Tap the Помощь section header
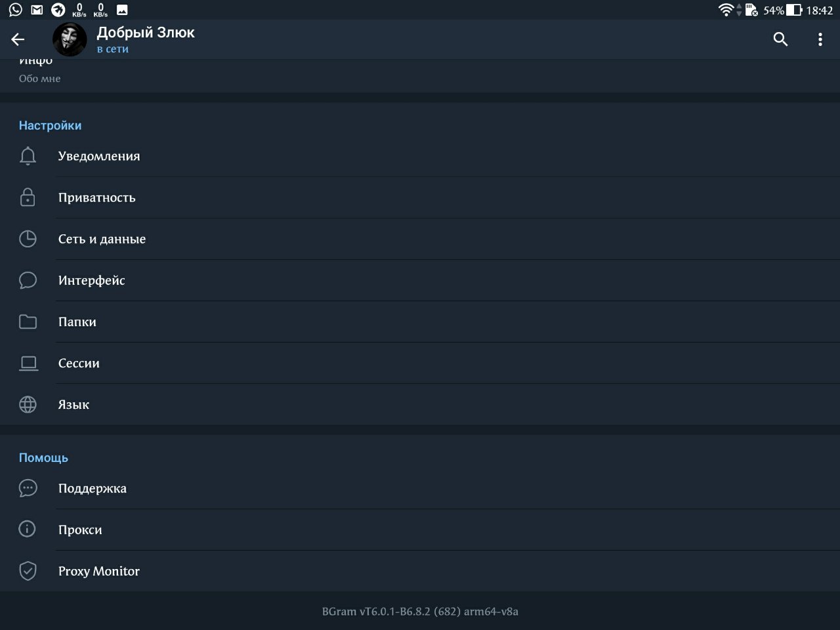Screen dimensions: 840x630 43,458
